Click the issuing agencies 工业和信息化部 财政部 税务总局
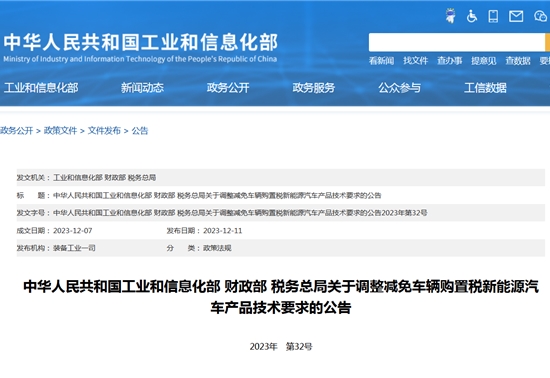Viewport: 550px width, 378px height. tap(105, 178)
